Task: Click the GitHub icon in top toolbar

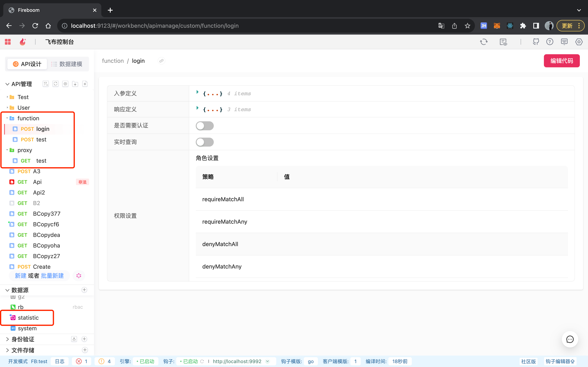Action: [x=536, y=42]
